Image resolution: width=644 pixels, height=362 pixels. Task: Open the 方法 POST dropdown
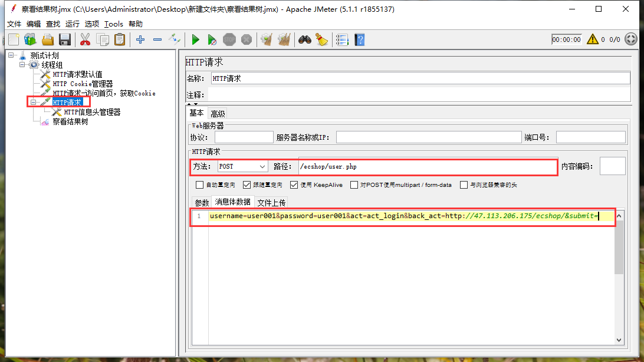pos(242,166)
